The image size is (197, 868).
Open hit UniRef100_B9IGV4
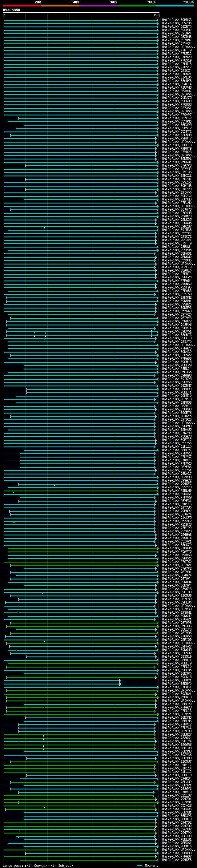click(176, 33)
